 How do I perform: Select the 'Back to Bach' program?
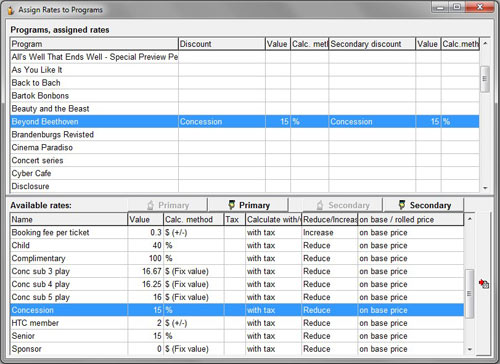pyautogui.click(x=245, y=83)
